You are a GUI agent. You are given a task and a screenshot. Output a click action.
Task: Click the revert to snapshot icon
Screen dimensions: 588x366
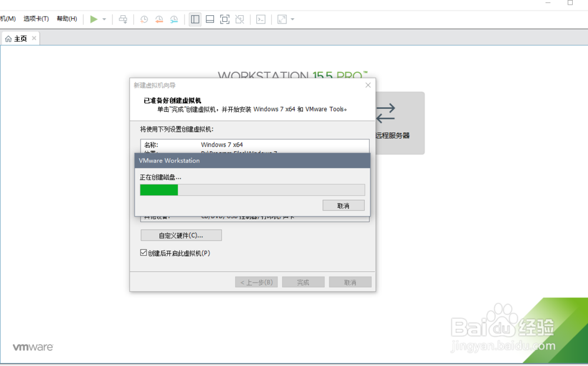[x=159, y=19]
